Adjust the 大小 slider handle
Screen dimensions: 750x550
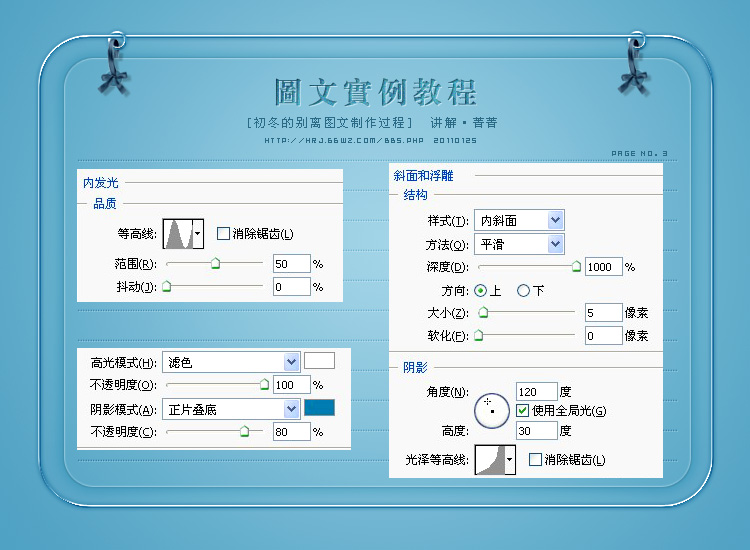[484, 312]
